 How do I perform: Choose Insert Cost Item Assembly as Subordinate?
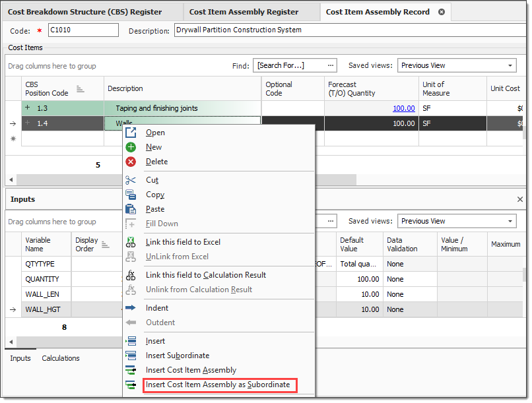(217, 385)
